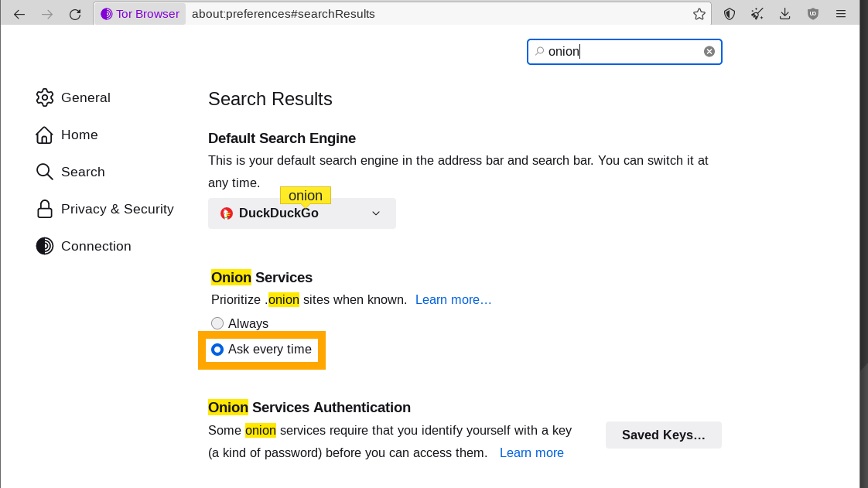The height and width of the screenshot is (488, 868).
Task: Open the hamburger application menu
Action: [841, 14]
